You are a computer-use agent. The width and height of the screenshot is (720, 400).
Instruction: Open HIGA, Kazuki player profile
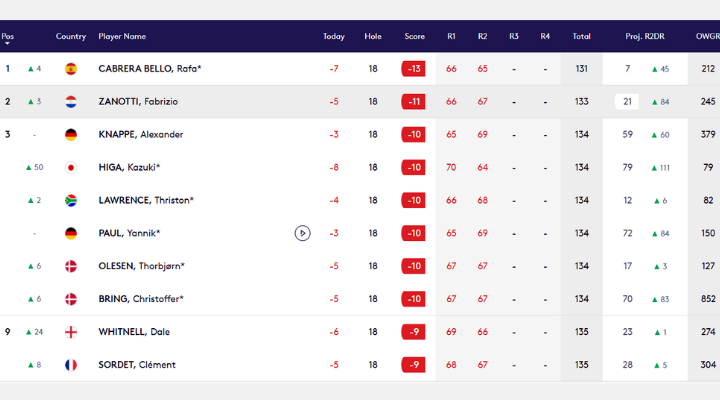[x=129, y=168]
